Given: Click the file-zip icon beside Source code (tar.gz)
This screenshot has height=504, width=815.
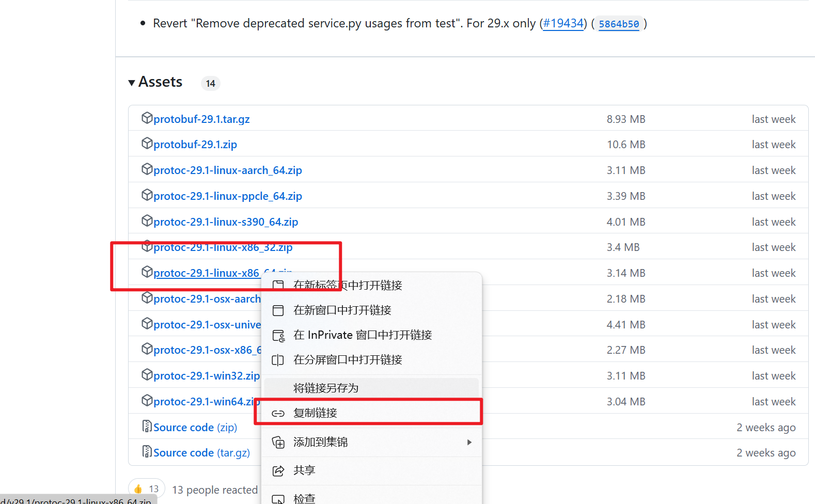Looking at the screenshot, I should pyautogui.click(x=147, y=452).
